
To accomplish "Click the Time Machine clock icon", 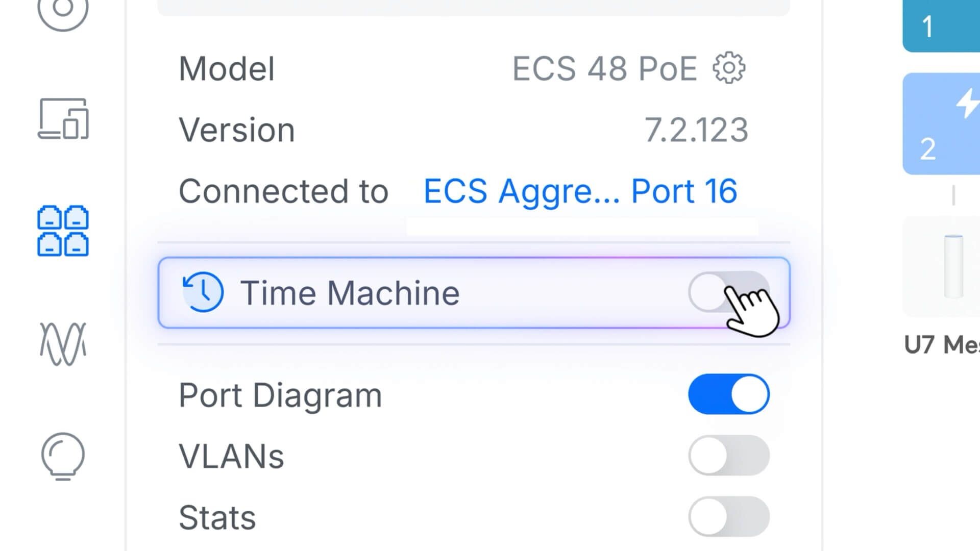I will [x=203, y=292].
